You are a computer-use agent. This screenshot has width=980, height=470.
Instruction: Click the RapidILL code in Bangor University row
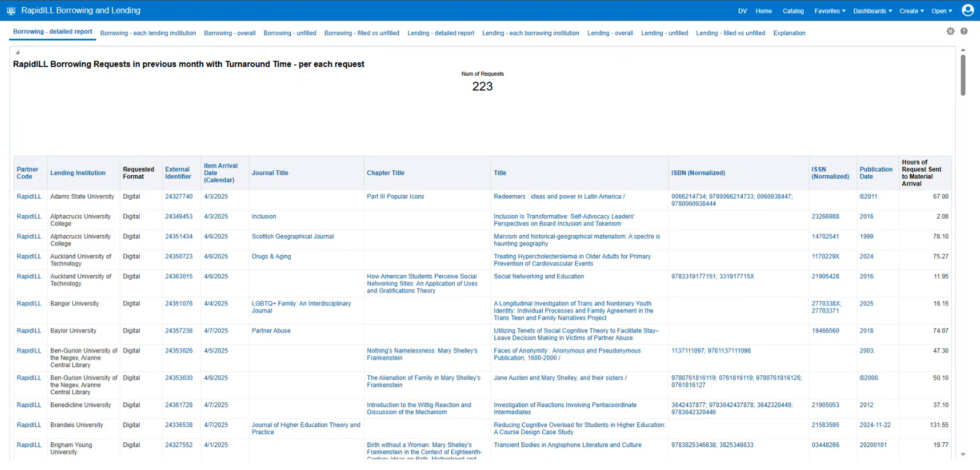(x=29, y=304)
